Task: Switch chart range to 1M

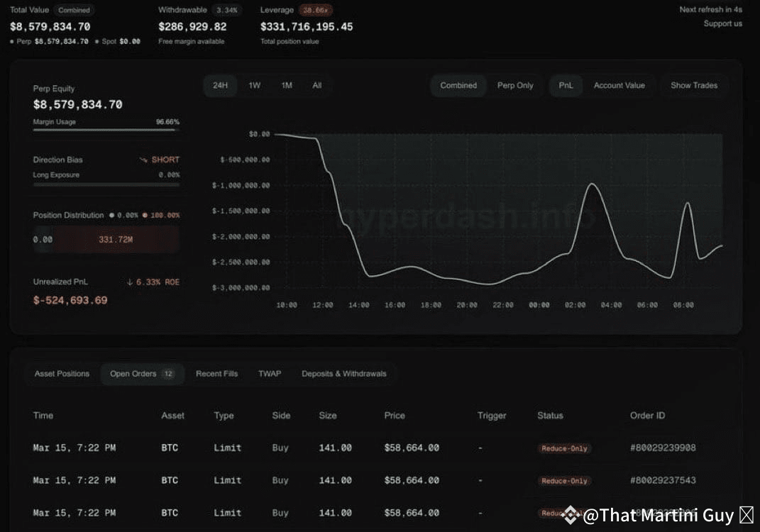Action: point(287,85)
